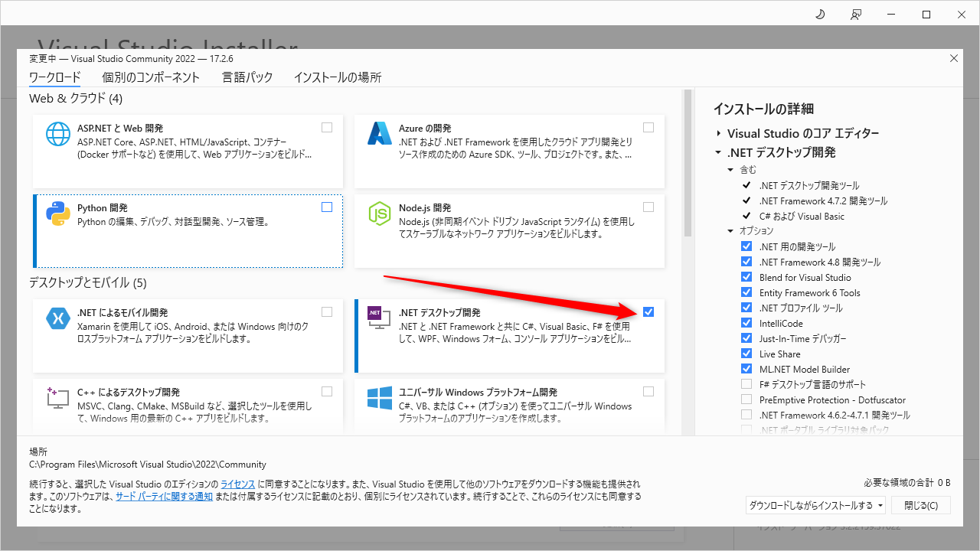The image size is (980, 551).
Task: Collapse the .NET デスクトップ開発 details node
Action: coord(719,152)
